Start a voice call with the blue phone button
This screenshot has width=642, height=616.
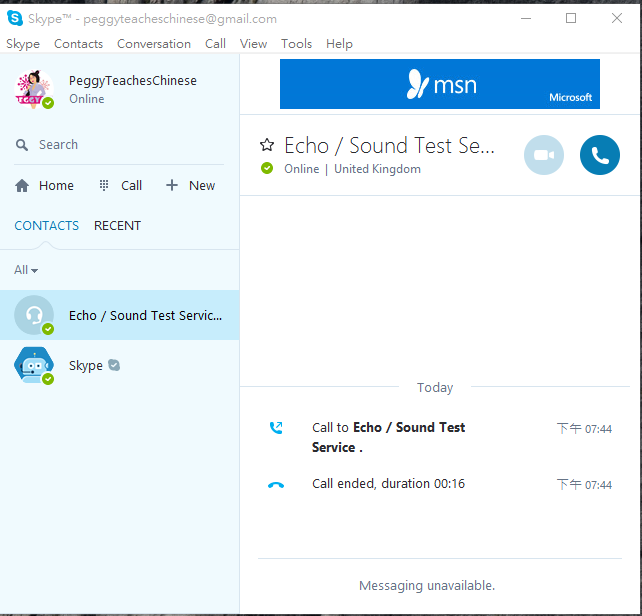point(599,155)
